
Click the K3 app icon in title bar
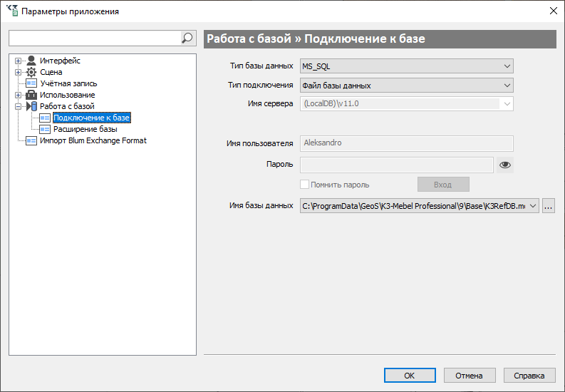pos(12,11)
